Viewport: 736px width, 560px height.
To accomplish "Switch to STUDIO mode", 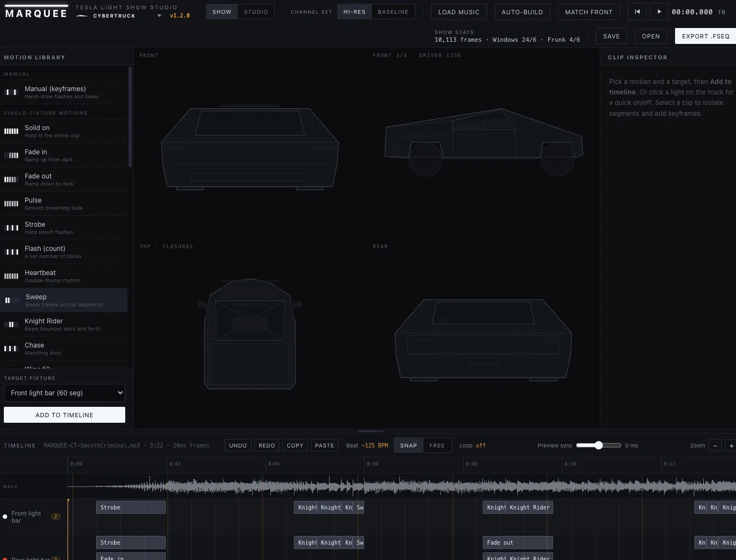I will click(x=256, y=12).
